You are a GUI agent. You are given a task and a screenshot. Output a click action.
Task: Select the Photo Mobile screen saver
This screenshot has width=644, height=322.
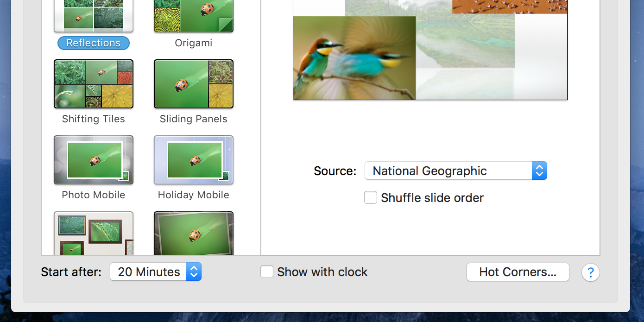click(94, 160)
